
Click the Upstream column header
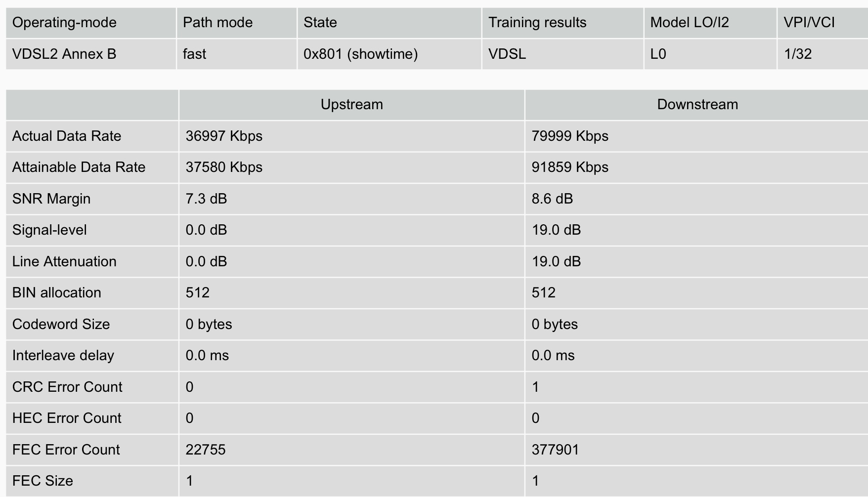[351, 105]
